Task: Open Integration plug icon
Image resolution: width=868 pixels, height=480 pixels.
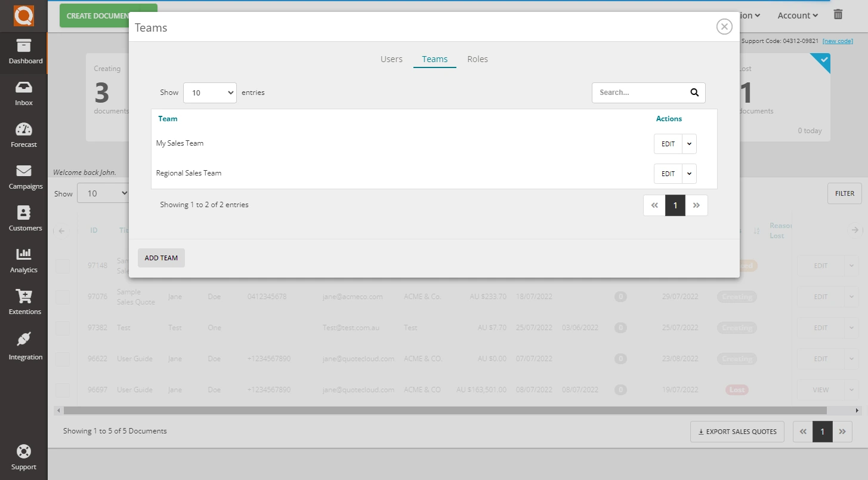Action: tap(24, 340)
